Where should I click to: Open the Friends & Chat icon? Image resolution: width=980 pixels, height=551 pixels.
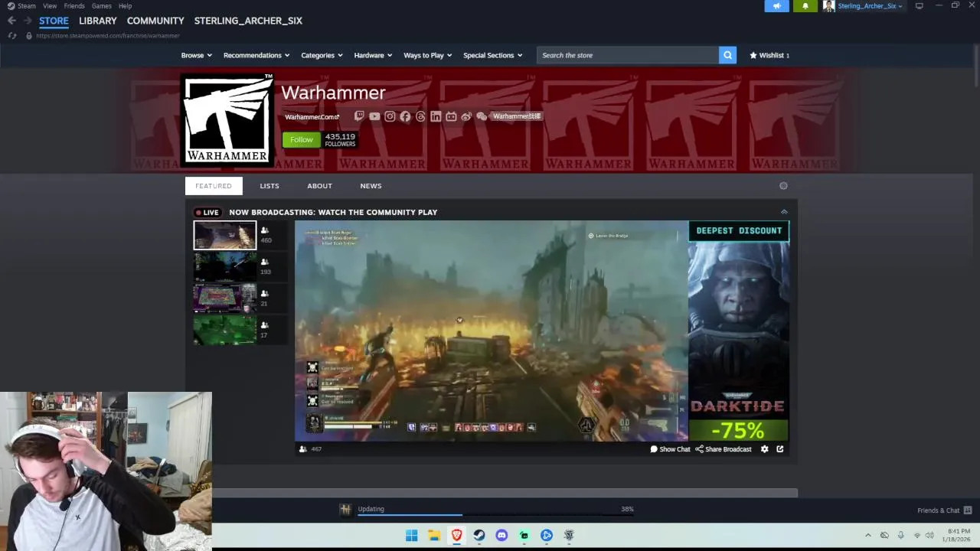click(968, 510)
